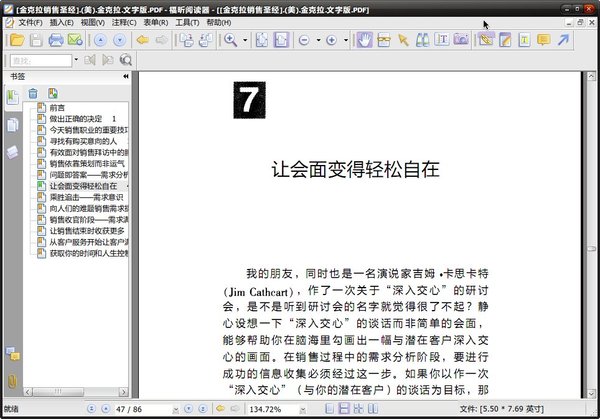Click the scroll down arrow of the document
Screen dimensions: 600x419
click(591, 394)
